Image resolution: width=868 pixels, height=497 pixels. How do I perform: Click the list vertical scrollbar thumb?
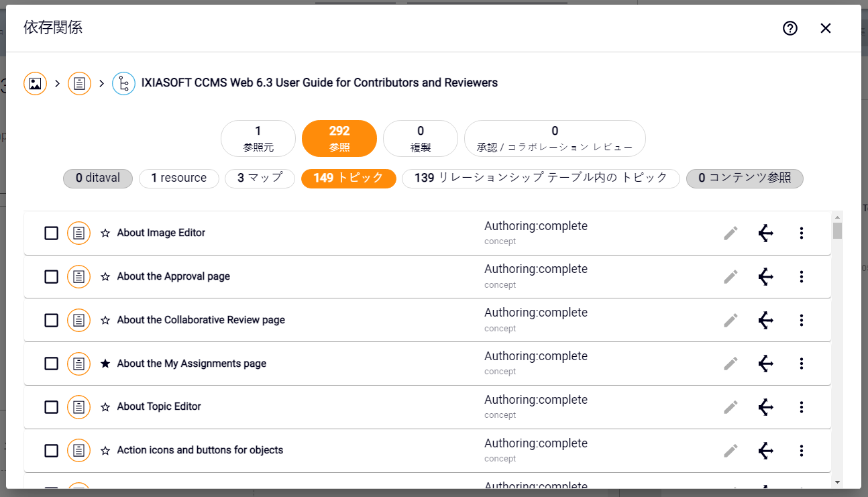(837, 231)
